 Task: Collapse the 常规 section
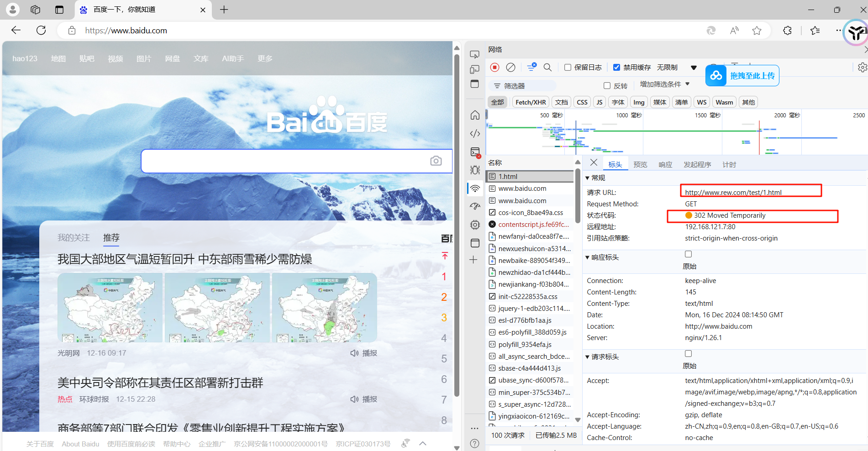coord(587,178)
